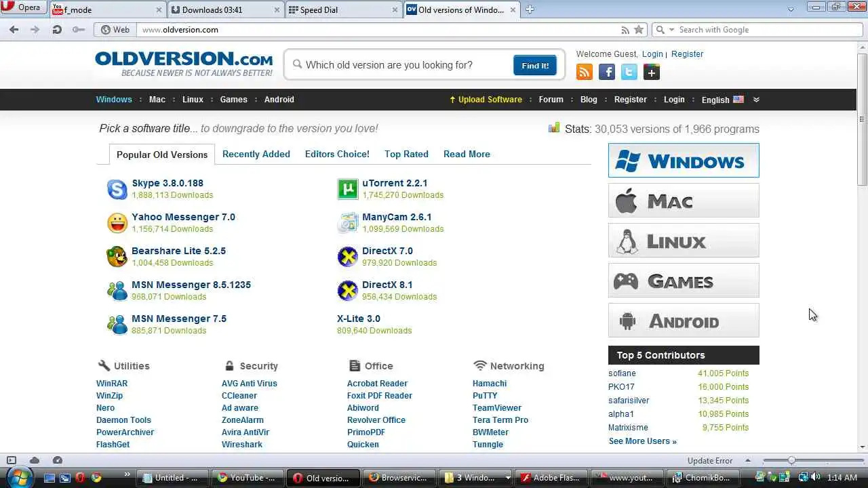Go back with browser back arrow
The width and height of the screenshot is (868, 488).
14,30
